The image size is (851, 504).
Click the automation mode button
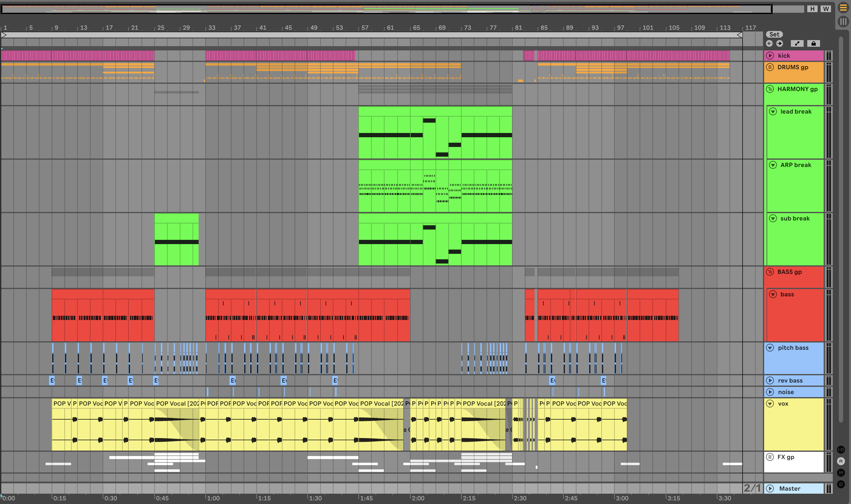pyautogui.click(x=797, y=43)
